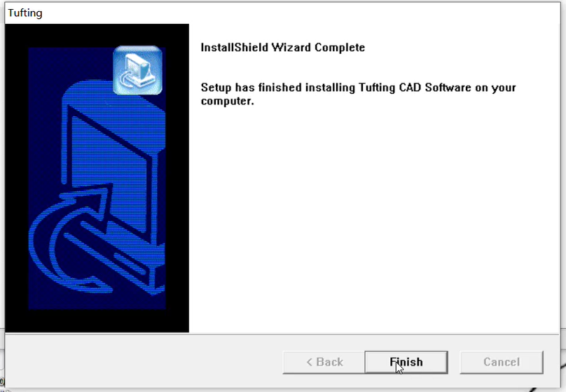566x392 pixels.
Task: Click the gray footer left of Back
Action: click(x=144, y=362)
